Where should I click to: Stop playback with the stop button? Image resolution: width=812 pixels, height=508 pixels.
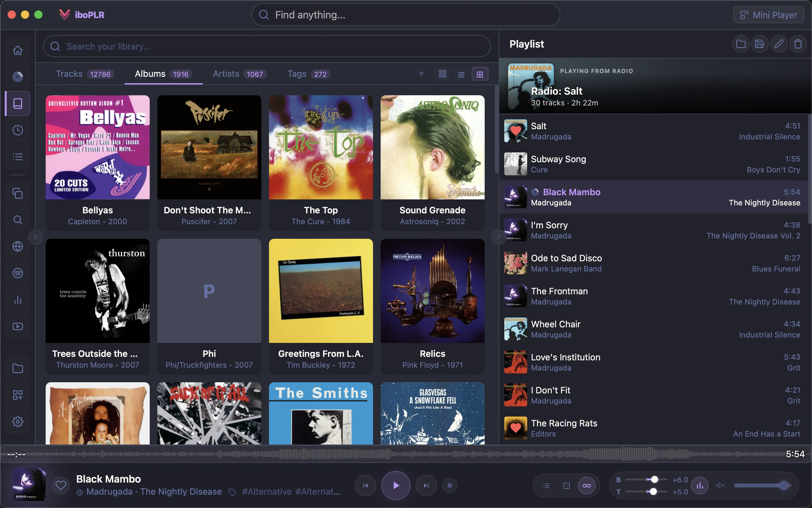point(450,485)
